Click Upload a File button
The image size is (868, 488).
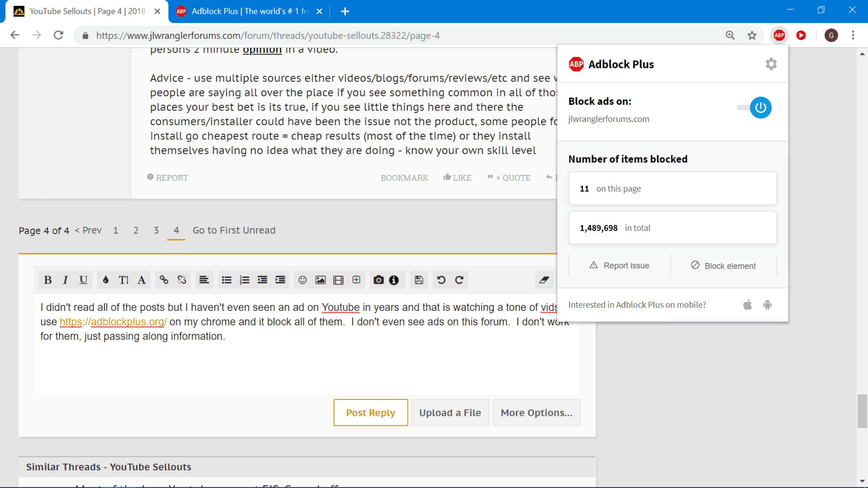450,413
